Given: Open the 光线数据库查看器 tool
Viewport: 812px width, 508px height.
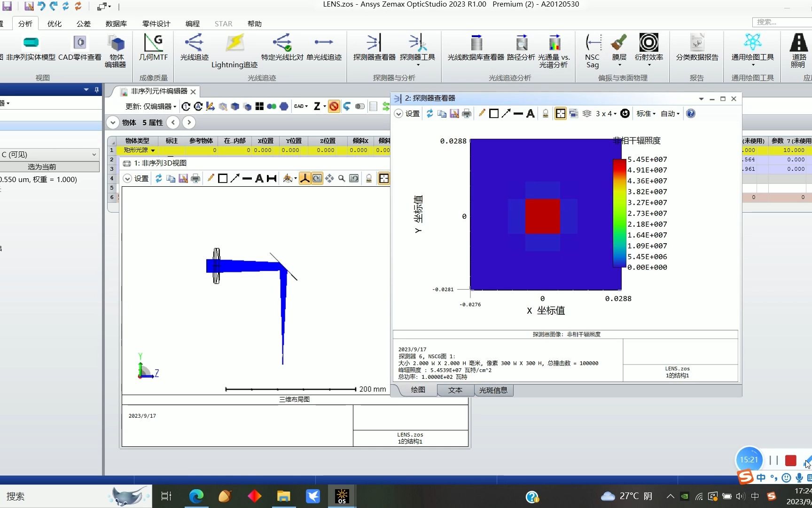Looking at the screenshot, I should [x=476, y=48].
